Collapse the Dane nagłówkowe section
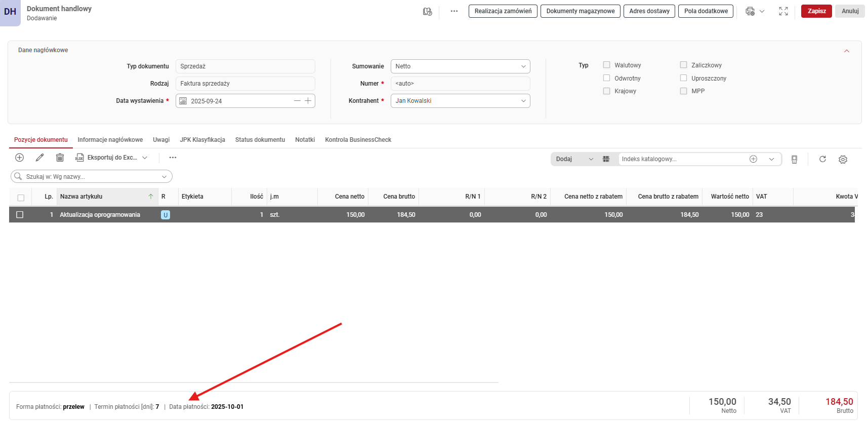 point(846,51)
